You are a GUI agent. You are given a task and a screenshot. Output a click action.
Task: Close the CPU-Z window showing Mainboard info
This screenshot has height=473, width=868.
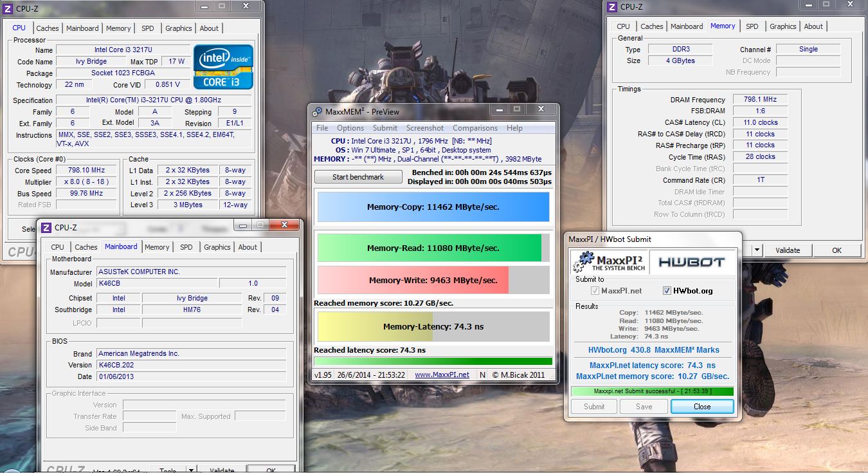[x=284, y=225]
